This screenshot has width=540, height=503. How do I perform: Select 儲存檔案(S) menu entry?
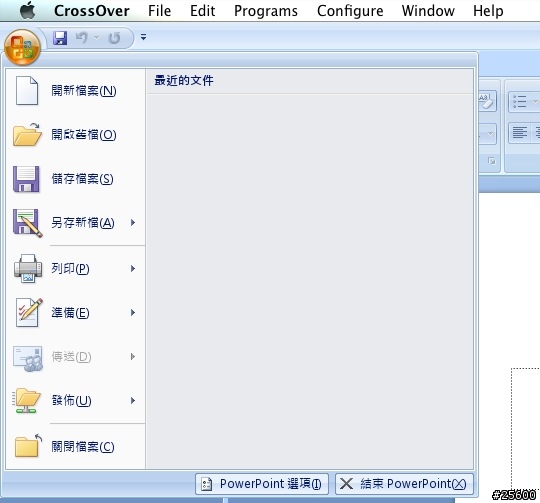click(75, 179)
